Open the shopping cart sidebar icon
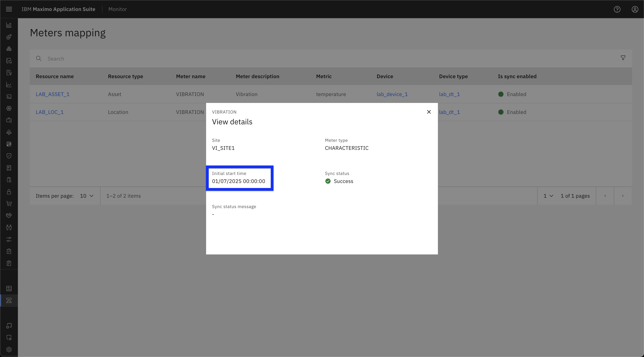This screenshot has width=644, height=357. (9, 203)
